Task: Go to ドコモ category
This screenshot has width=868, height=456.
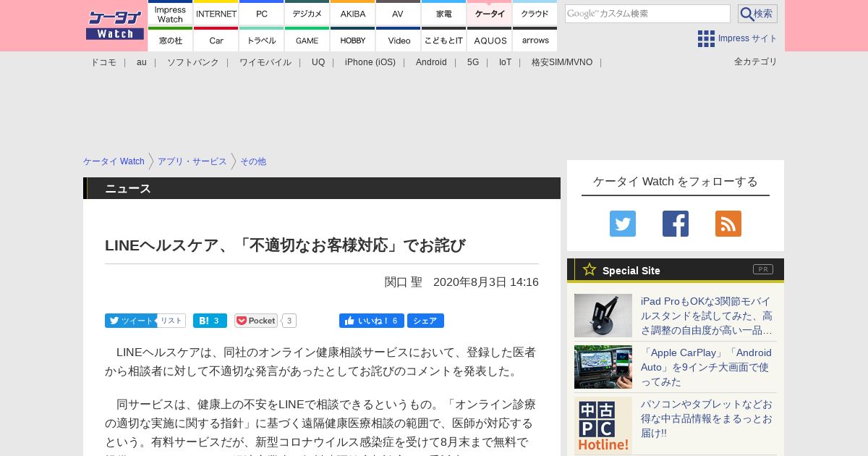Action: coord(103,62)
